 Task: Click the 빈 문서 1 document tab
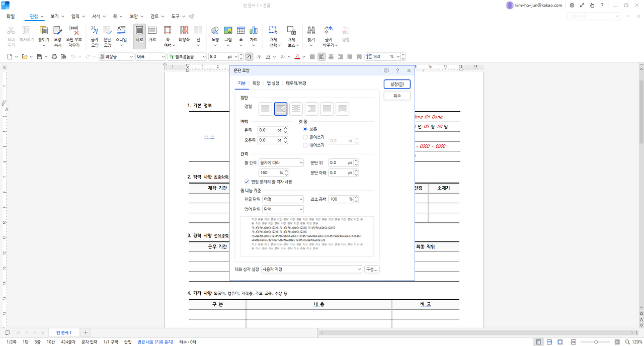click(x=64, y=332)
